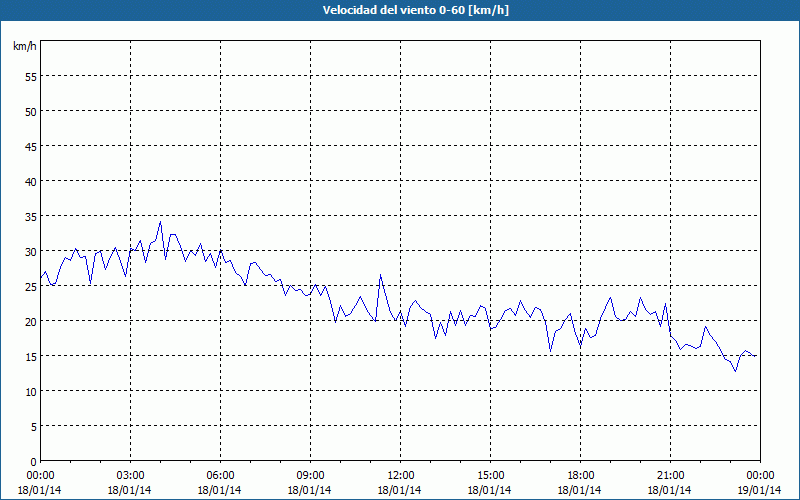The width and height of the screenshot is (800, 500).
Task: Click the sharp spike of the line before 12:00
Action: coord(380,275)
